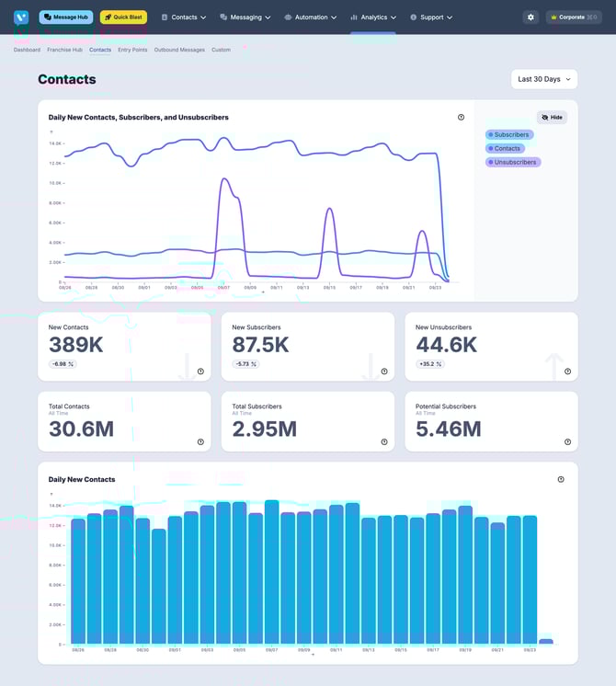This screenshot has width=616, height=686.
Task: Open settings via the gear icon
Action: (530, 17)
